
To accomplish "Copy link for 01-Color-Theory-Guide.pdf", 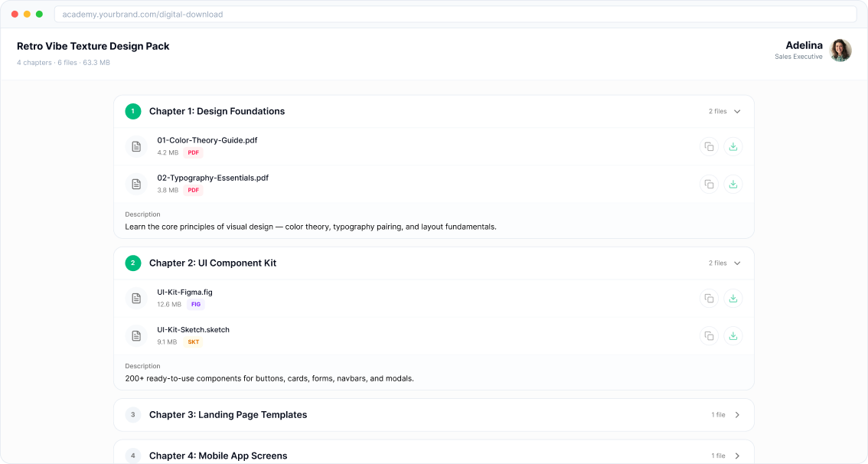I will pos(709,146).
